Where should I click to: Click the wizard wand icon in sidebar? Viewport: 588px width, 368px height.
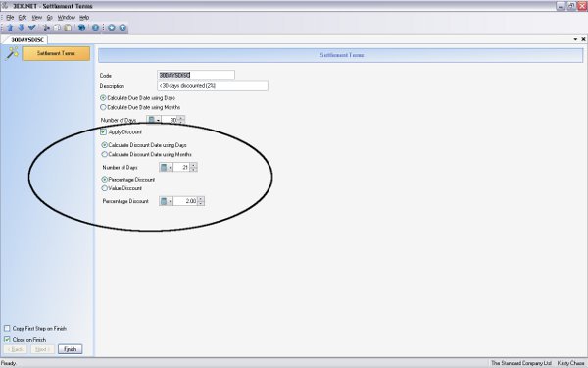pyautogui.click(x=12, y=53)
